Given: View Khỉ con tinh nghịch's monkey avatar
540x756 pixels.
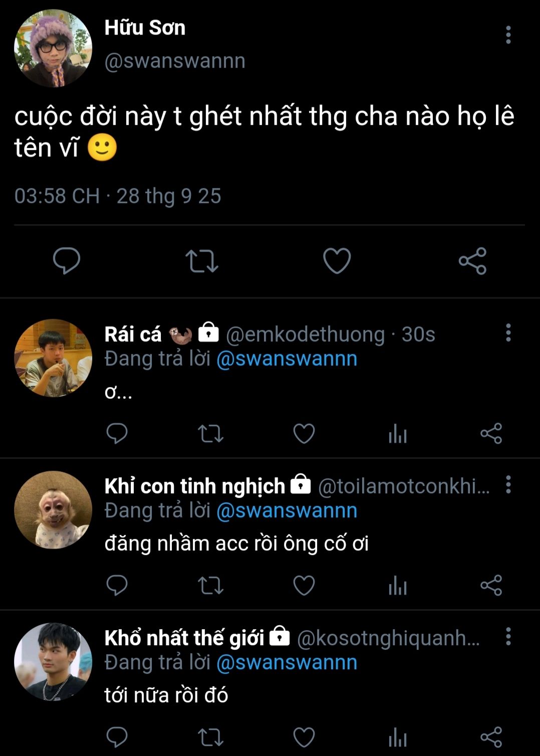Looking at the screenshot, I should (x=53, y=510).
